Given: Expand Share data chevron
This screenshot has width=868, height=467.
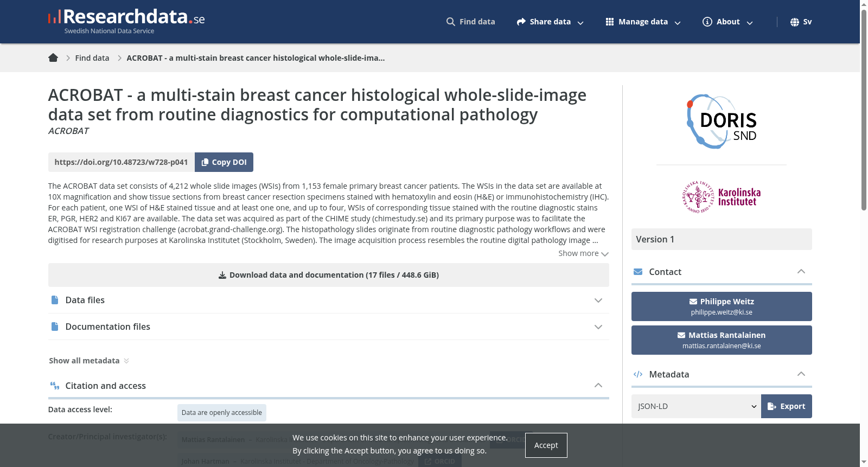Looking at the screenshot, I should (580, 23).
